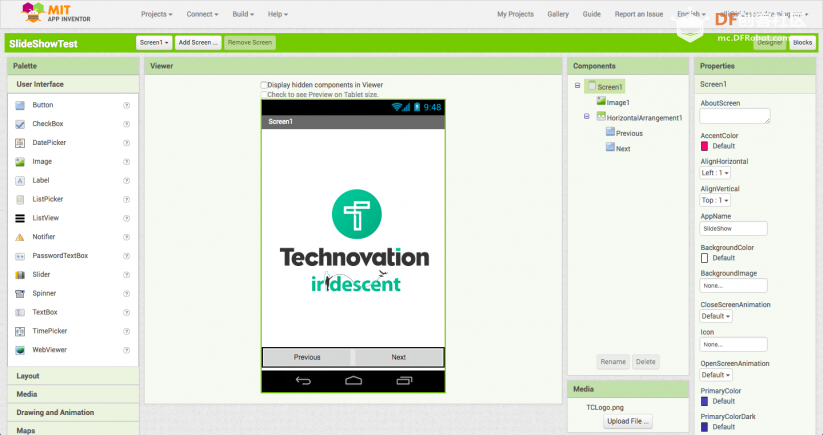Expand the Media palette section
This screenshot has height=435, width=823.
[73, 394]
